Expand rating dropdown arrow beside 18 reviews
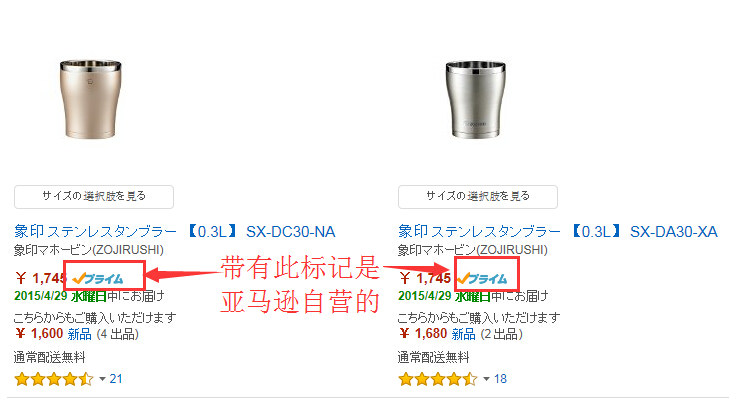Image resolution: width=729 pixels, height=406 pixels. (x=486, y=379)
